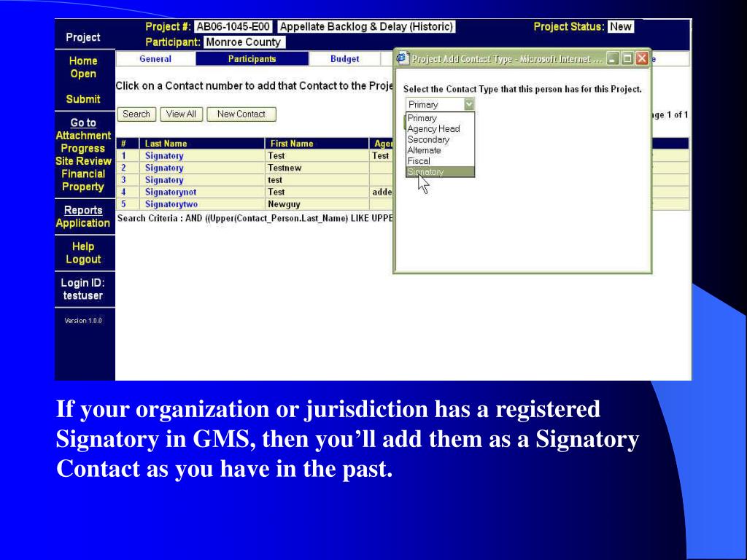Open the Contact Type dropdown arrow
747x560 pixels.
pyautogui.click(x=469, y=104)
